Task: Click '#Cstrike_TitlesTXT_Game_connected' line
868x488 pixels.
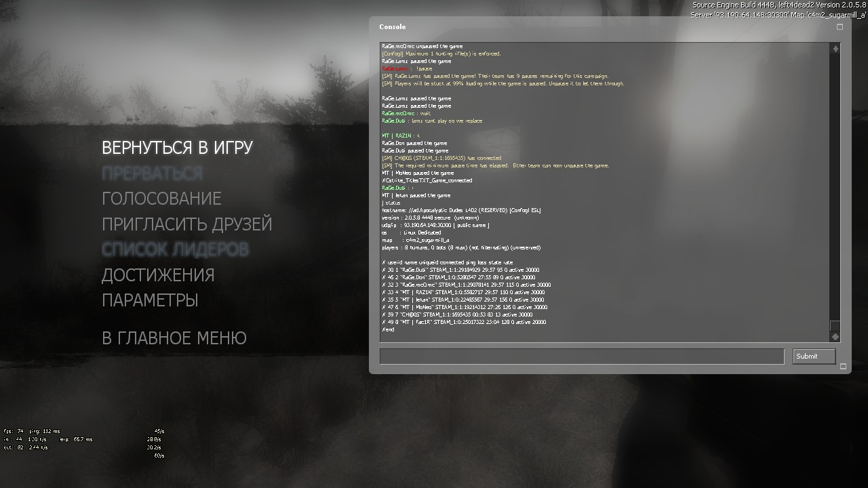Action: [x=427, y=180]
